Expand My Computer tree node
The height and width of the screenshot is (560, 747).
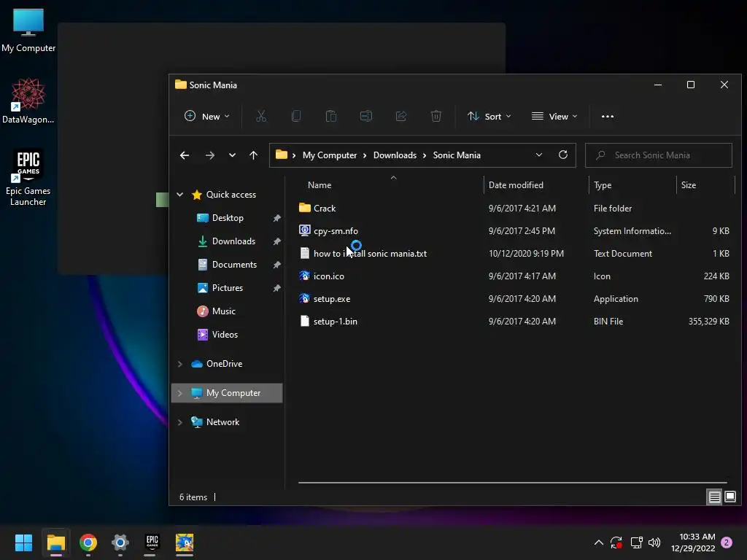click(x=179, y=393)
